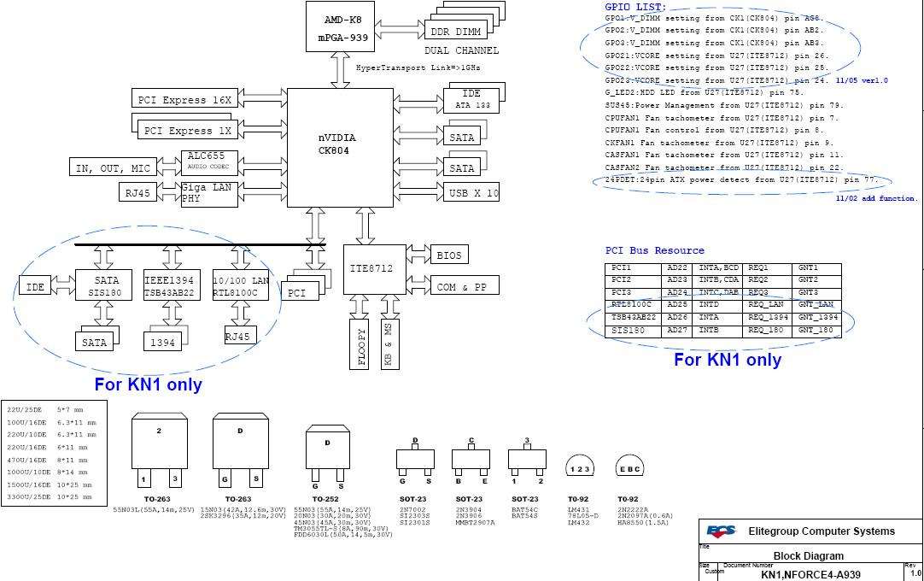
Task: Select the TO-252 package drawing
Action: [x=328, y=456]
